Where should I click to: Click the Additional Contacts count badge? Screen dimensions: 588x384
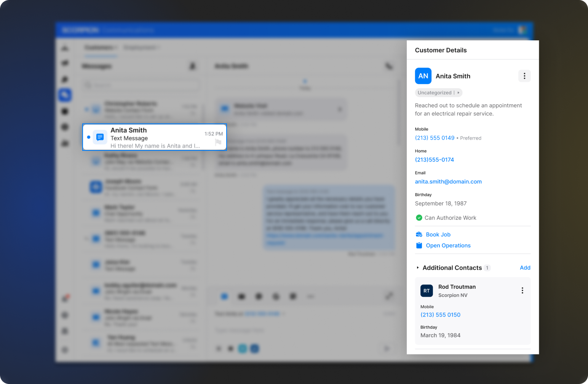point(487,268)
